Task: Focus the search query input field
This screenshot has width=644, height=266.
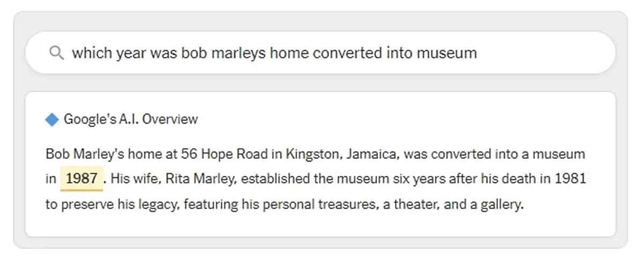Action: click(x=320, y=53)
